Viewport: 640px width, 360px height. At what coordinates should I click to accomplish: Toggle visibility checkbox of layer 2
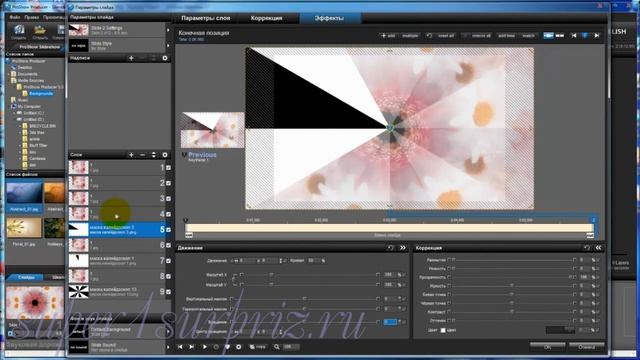tap(168, 183)
